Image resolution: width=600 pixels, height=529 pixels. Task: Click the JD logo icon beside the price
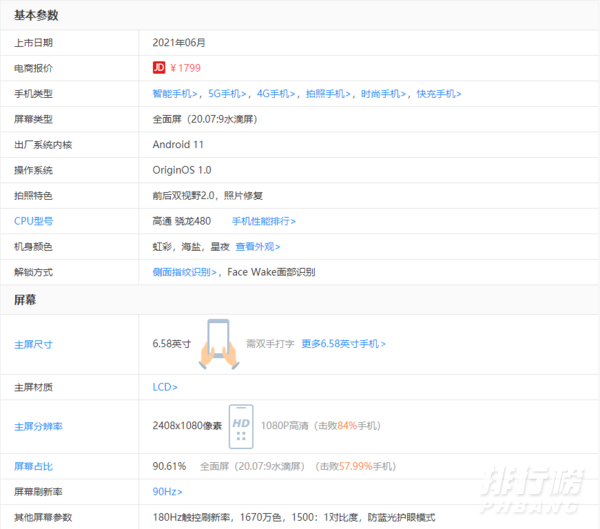[x=159, y=68]
